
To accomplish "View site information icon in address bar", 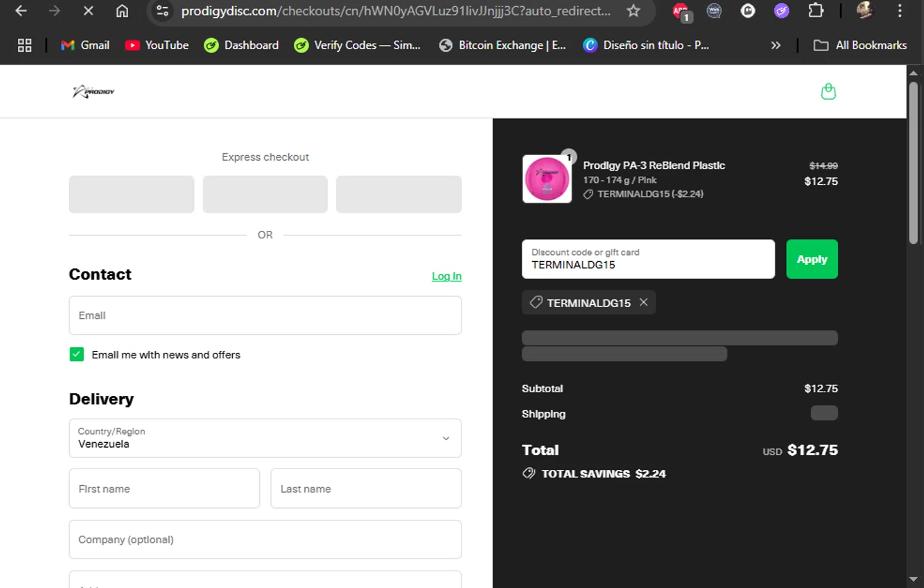I will click(163, 11).
